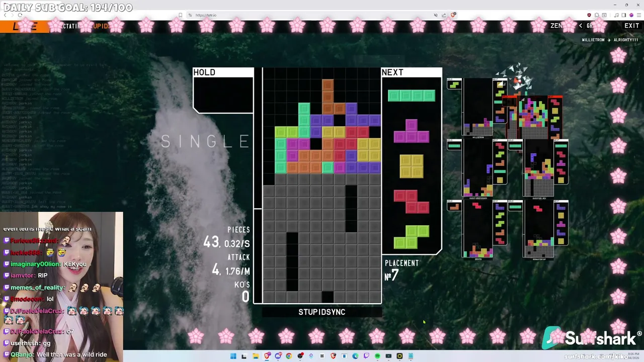Click the ZEN label in top bar
644x362 pixels.
(x=556, y=26)
